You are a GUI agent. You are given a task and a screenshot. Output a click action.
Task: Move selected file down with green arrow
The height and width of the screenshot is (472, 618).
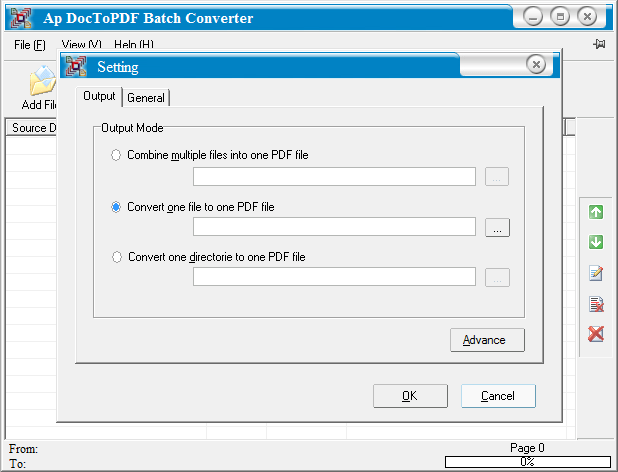(596, 242)
